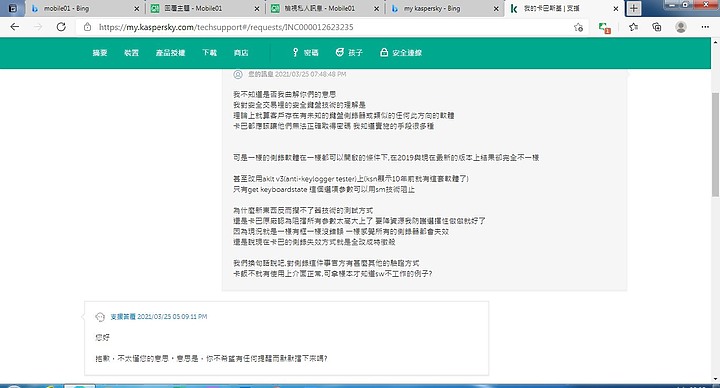The height and width of the screenshot is (388, 720).
Task: Click the line mentioning get keyboardstate
Action: point(324,189)
